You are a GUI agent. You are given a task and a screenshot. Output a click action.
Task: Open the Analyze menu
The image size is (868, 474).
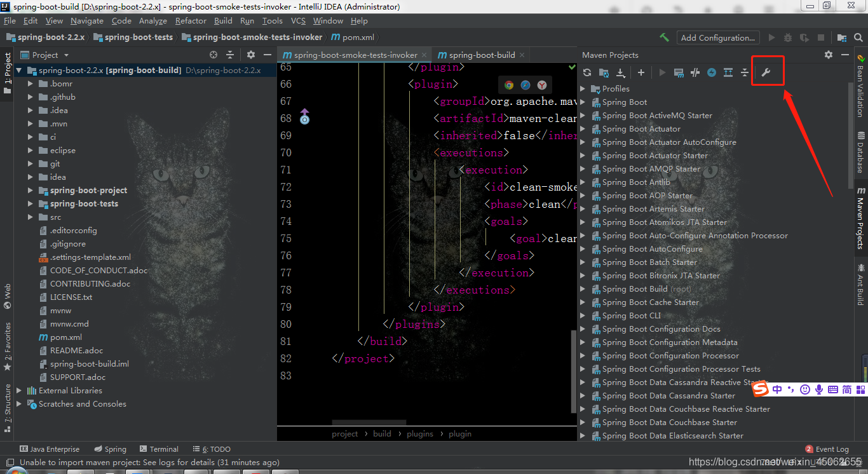pyautogui.click(x=153, y=21)
